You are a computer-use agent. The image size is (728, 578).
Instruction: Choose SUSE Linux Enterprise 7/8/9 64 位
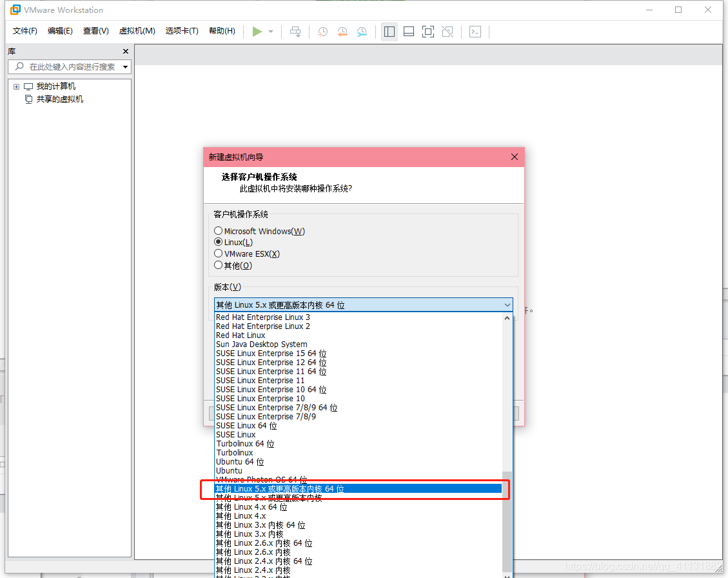pyautogui.click(x=358, y=408)
